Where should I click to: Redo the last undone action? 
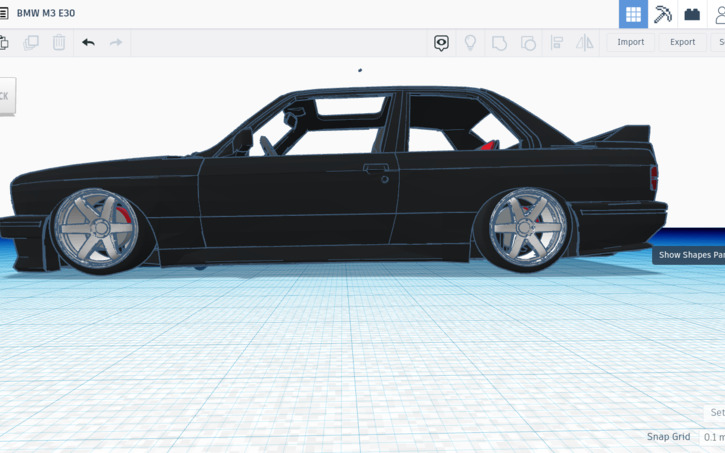tap(116, 43)
